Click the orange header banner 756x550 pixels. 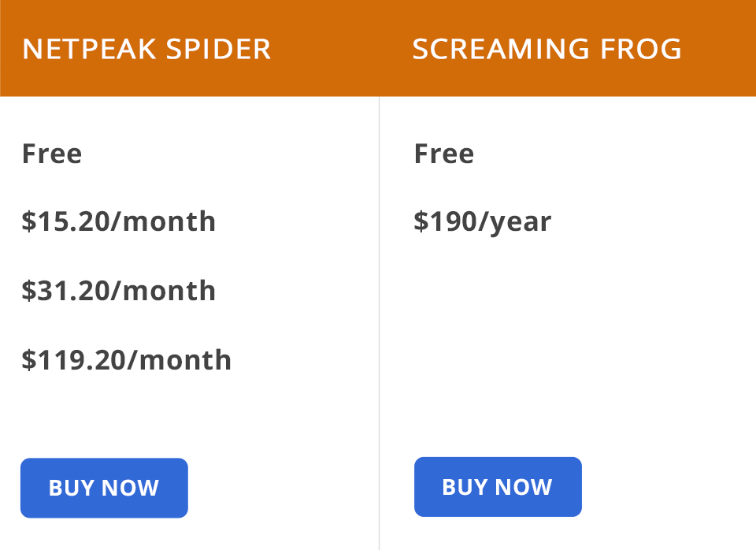point(378,49)
